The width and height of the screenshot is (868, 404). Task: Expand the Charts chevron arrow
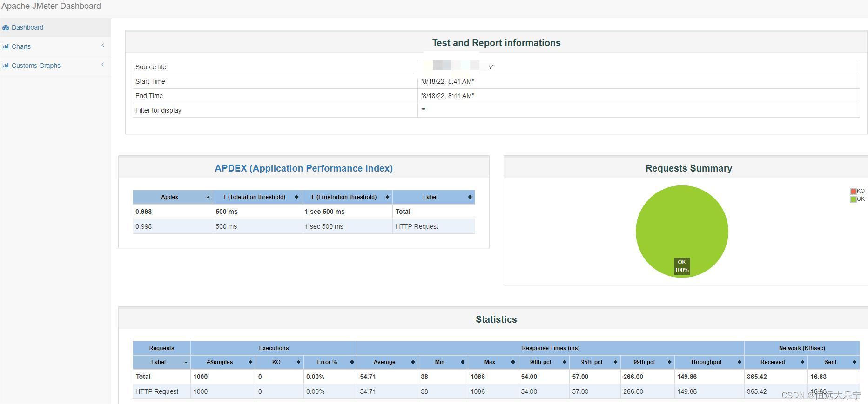[102, 46]
